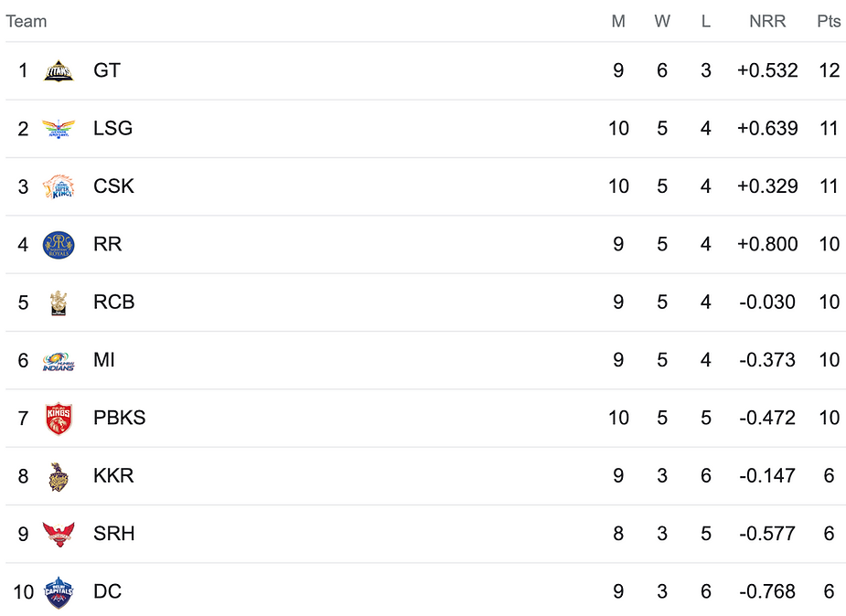Viewport: 846px width, 616px height.
Task: Select the Team column header
Action: click(27, 21)
